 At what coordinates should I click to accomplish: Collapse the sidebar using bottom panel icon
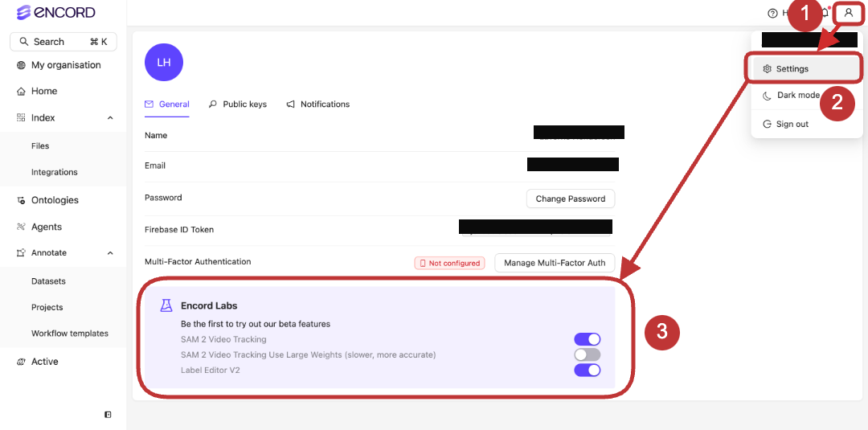[x=108, y=415]
